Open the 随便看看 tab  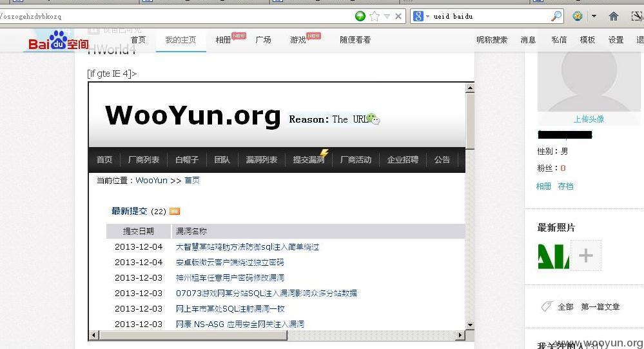click(x=355, y=40)
